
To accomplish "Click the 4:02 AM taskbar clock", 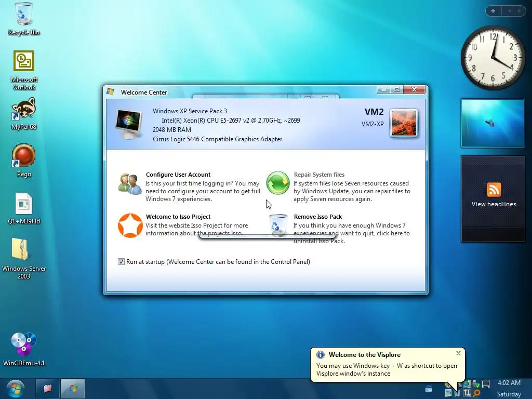I will coord(509,383).
